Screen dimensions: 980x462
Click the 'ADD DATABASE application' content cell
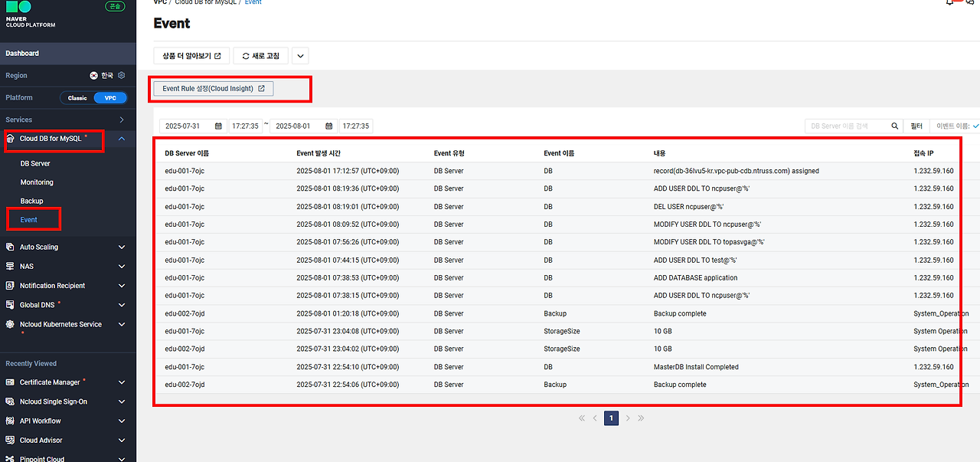[x=696, y=278]
